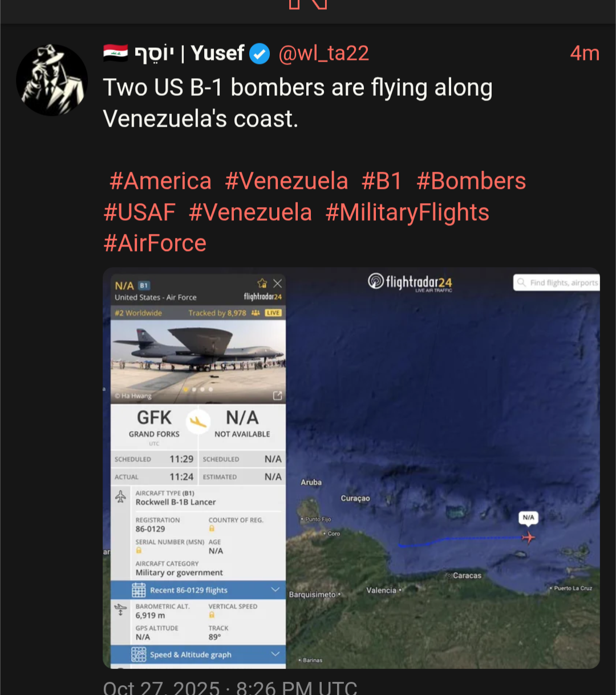Click the calendar icon for recent flights
Image resolution: width=616 pixels, height=695 pixels.
(139, 590)
